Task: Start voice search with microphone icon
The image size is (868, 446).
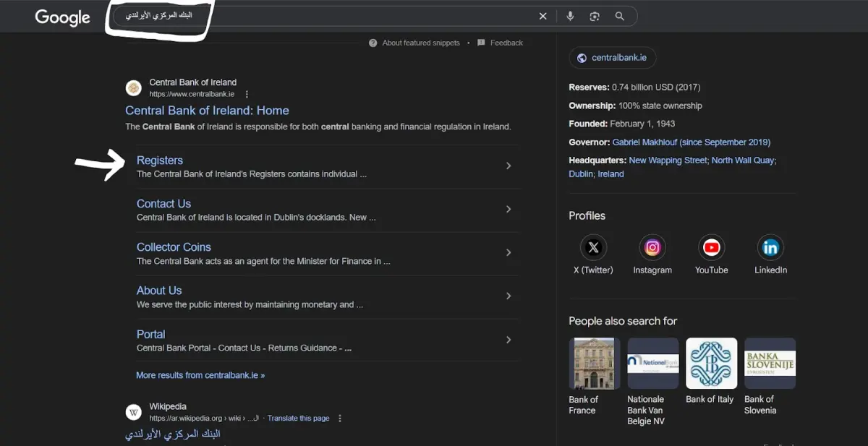Action: (x=570, y=16)
